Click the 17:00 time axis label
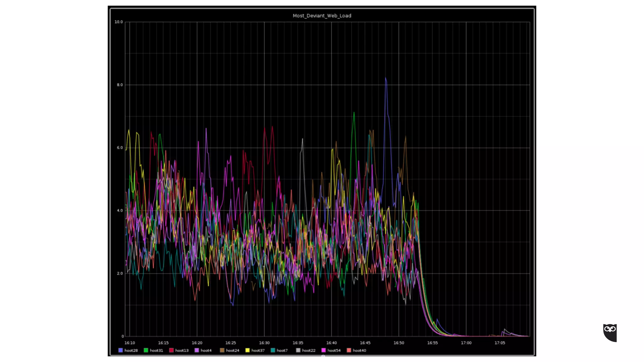This screenshot has width=644, height=362. pyautogui.click(x=466, y=343)
